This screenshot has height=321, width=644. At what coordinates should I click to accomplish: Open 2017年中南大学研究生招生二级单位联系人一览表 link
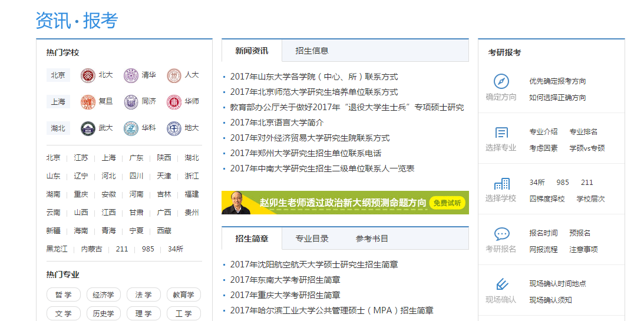pos(322,168)
